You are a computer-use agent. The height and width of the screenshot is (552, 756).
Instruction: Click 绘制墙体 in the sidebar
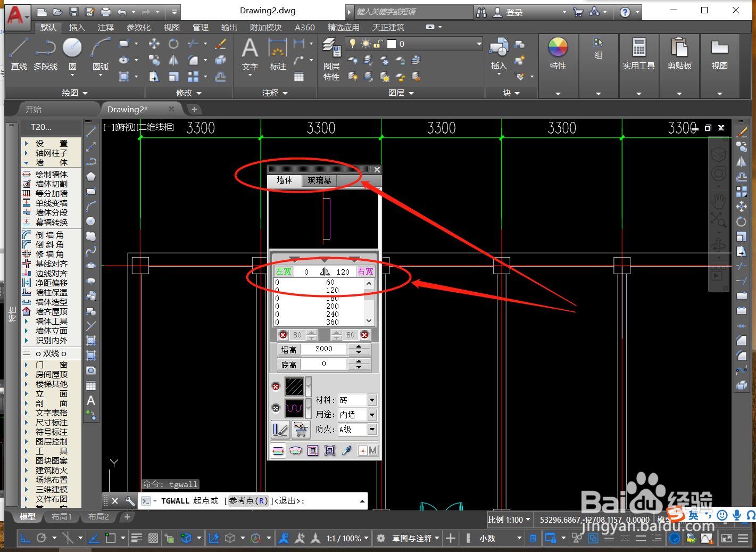(x=51, y=174)
